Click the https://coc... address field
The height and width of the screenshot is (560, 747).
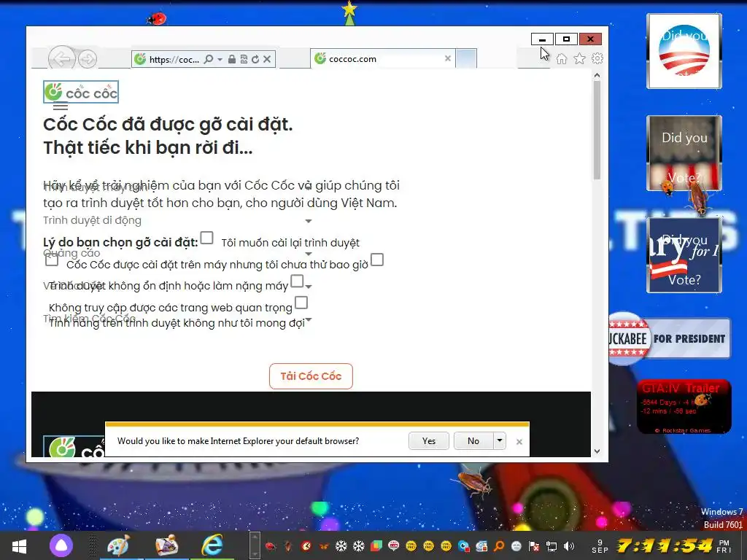pyautogui.click(x=174, y=60)
